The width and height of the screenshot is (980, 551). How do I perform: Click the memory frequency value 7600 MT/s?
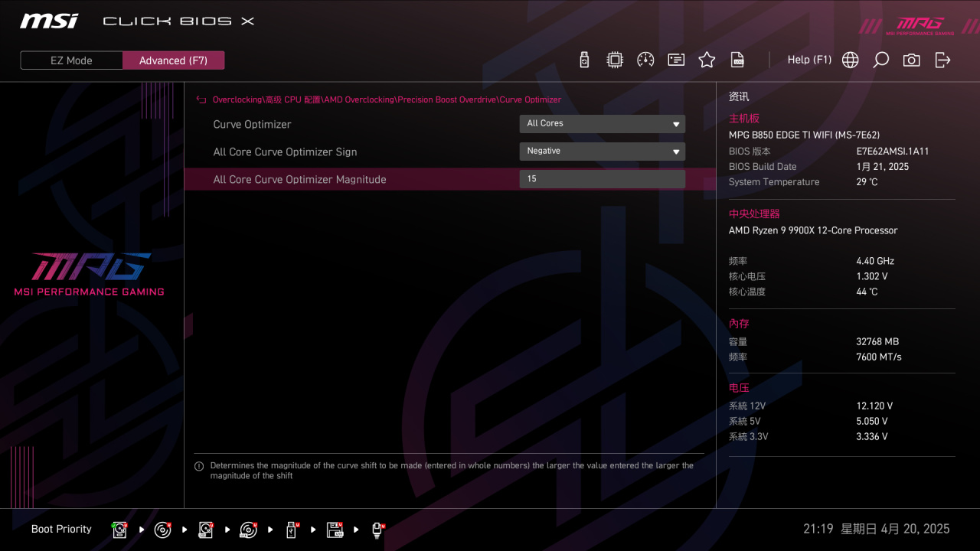(879, 357)
